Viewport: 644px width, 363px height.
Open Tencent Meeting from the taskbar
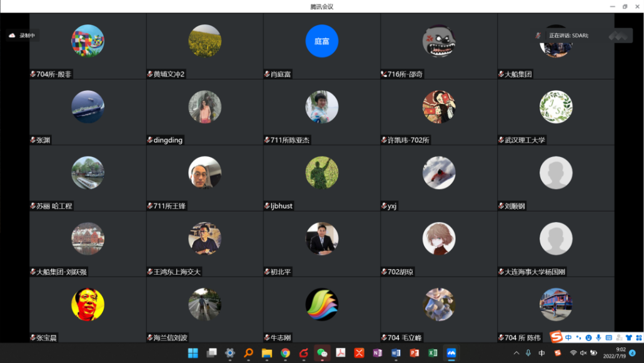[x=450, y=353]
